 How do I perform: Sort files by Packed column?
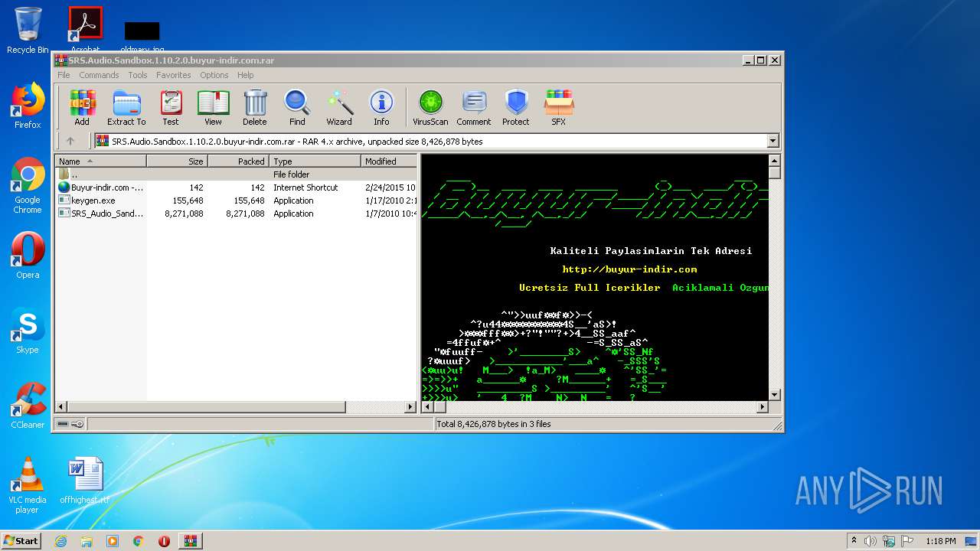coord(238,161)
